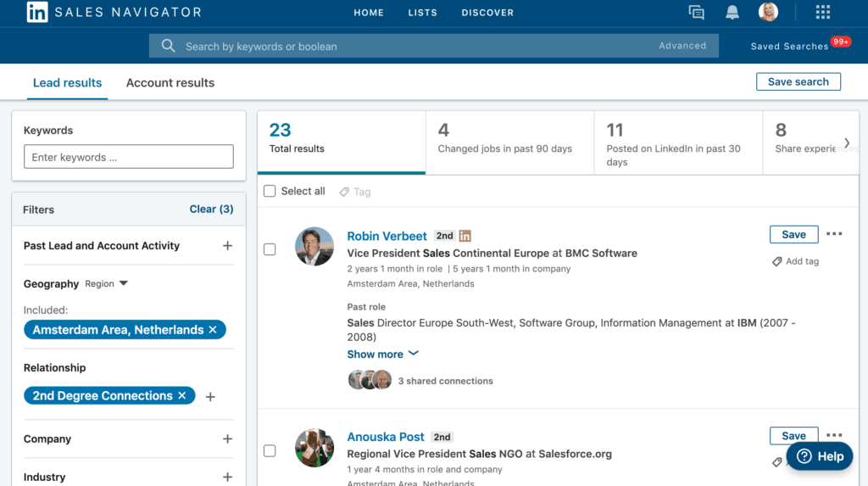This screenshot has width=868, height=486.
Task: Remove Amsterdam Area, Netherlands filter
Action: tap(213, 330)
